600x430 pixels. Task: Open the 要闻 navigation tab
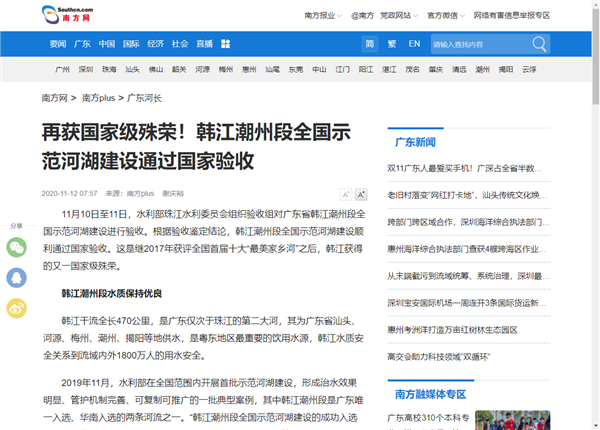click(x=58, y=44)
